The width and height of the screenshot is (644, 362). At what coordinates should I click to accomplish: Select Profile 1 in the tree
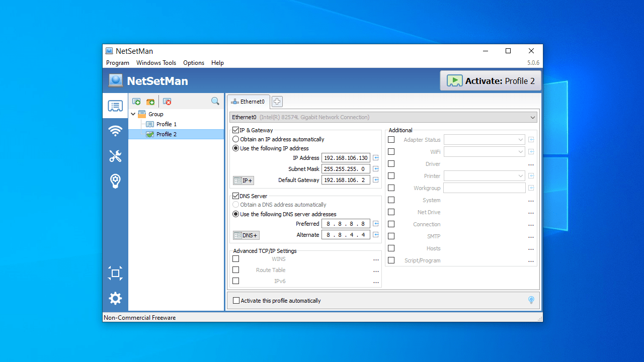click(x=166, y=124)
